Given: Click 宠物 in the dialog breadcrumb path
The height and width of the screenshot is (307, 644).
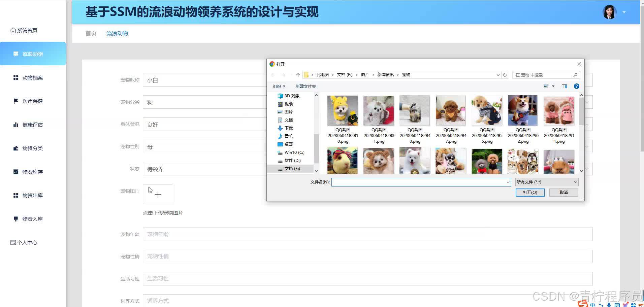Looking at the screenshot, I should point(406,75).
